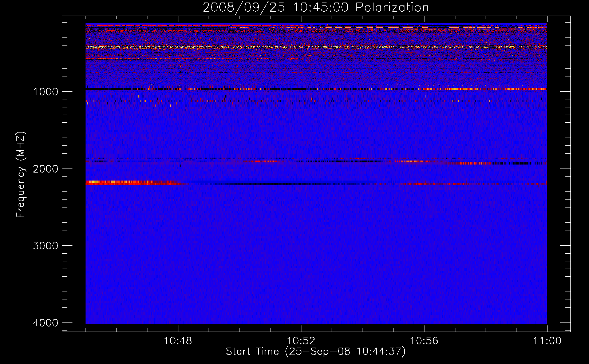Click the '10:48' time tick label
589x364 pixels.
(178, 341)
